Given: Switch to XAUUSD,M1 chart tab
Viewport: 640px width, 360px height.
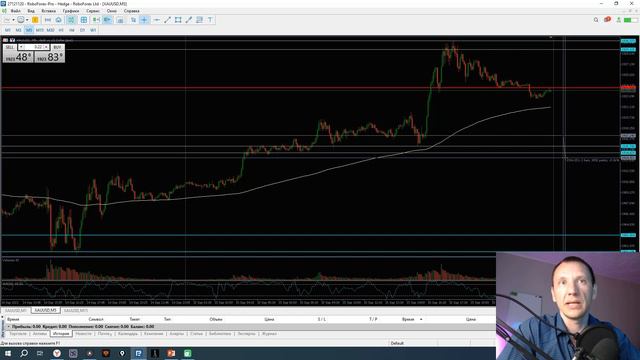Looking at the screenshot, I should click(16, 311).
